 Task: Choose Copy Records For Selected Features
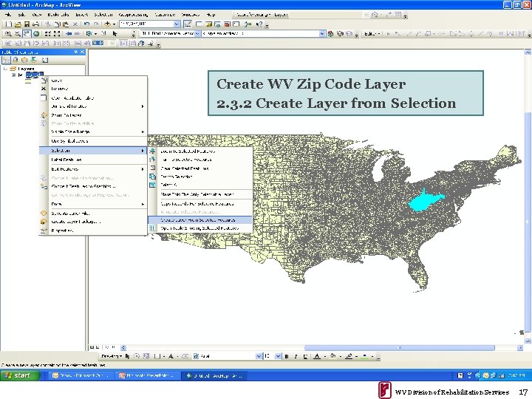pos(200,204)
